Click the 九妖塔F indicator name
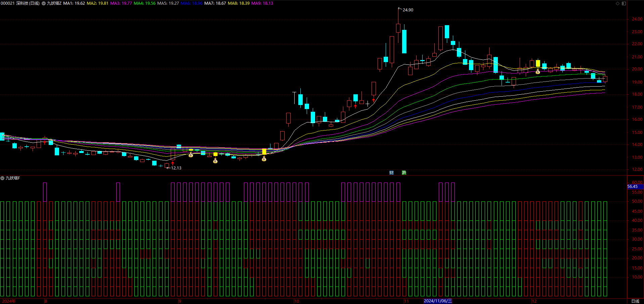The image size is (644, 304). tap(13, 178)
